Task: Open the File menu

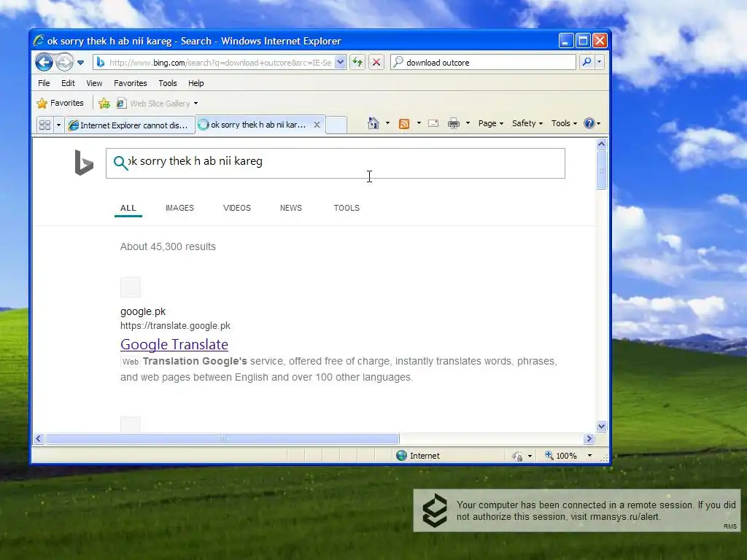Action: click(44, 83)
